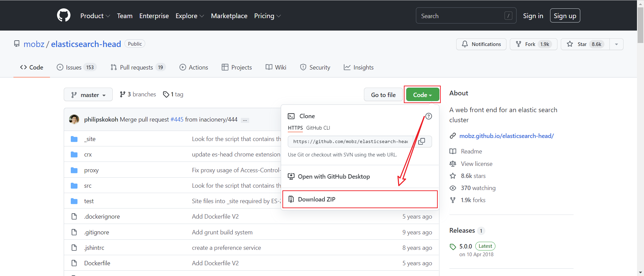The width and height of the screenshot is (644, 276).
Task: Open the Product dropdown menu
Action: (95, 16)
